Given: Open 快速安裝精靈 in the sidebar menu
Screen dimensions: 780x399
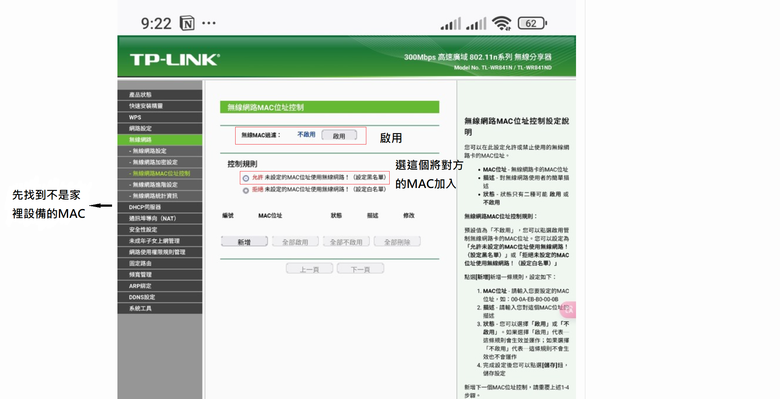Looking at the screenshot, I should (x=160, y=106).
